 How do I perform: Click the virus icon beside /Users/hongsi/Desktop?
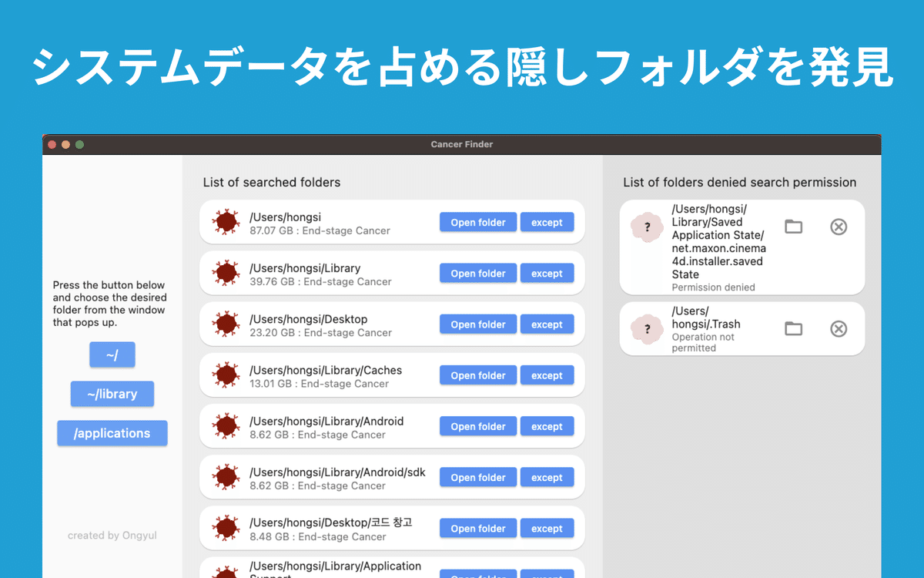click(226, 324)
